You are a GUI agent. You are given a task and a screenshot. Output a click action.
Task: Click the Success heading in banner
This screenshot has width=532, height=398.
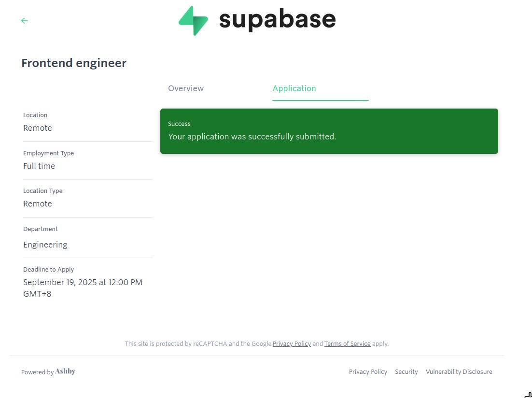179,124
